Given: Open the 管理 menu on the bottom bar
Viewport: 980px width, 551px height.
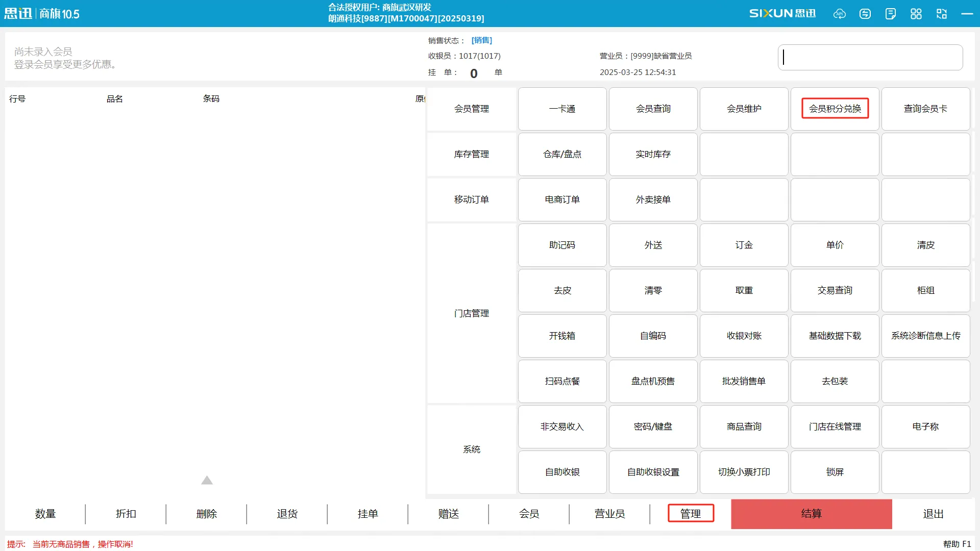Looking at the screenshot, I should [x=691, y=514].
